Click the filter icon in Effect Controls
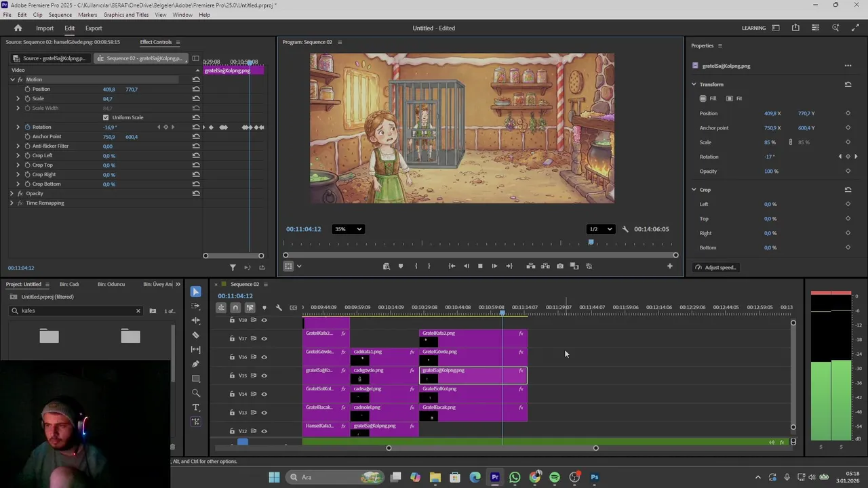The image size is (868, 488). (x=233, y=268)
